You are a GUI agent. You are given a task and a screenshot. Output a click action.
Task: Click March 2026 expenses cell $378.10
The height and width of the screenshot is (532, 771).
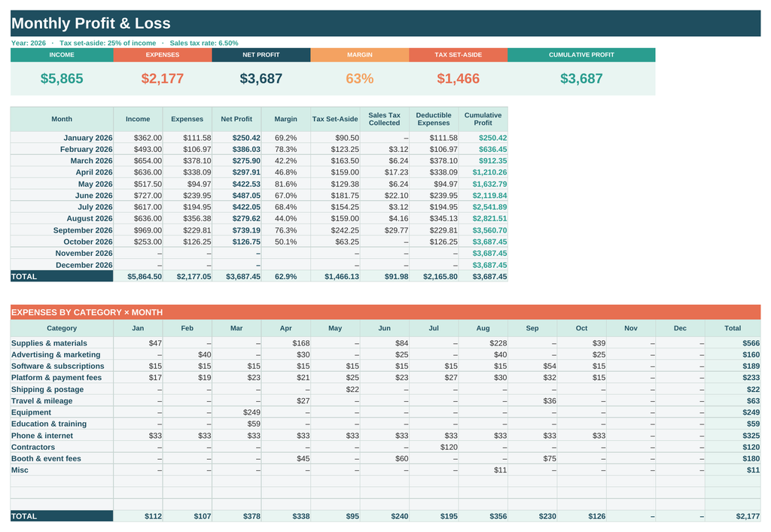(187, 160)
